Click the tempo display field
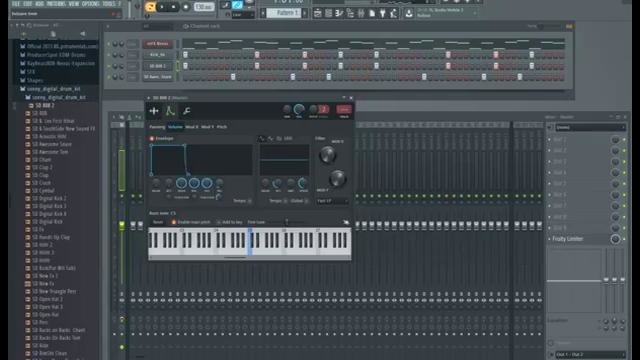The image size is (640, 360). [204, 7]
